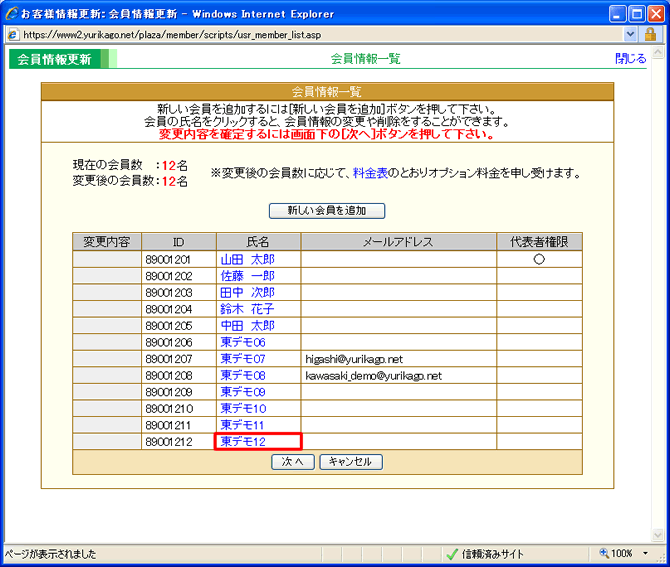Click the security lock icon
This screenshot has width=670, height=567.
coord(650,34)
